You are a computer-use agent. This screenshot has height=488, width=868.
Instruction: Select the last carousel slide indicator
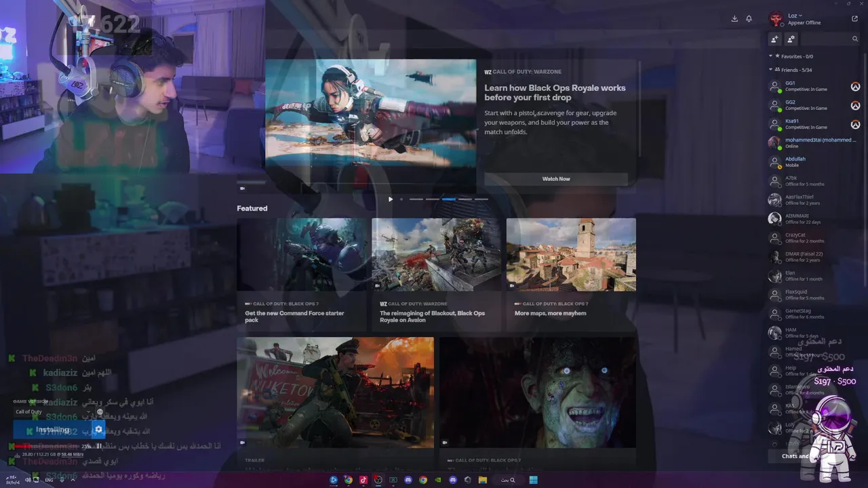(x=481, y=199)
